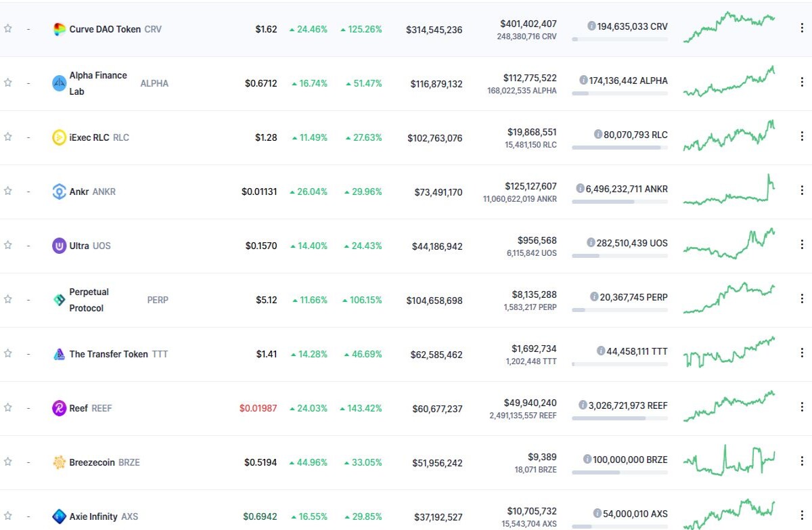Open the iExec RLC name link

coord(89,137)
